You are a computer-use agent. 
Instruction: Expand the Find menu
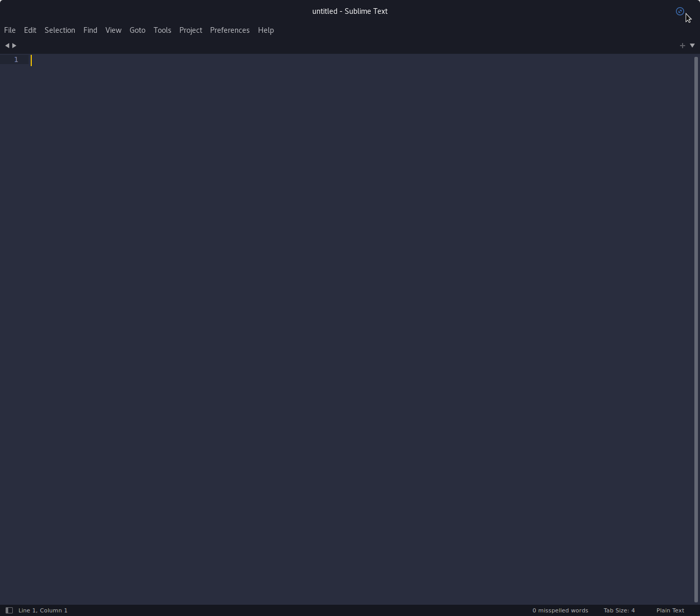coord(90,30)
